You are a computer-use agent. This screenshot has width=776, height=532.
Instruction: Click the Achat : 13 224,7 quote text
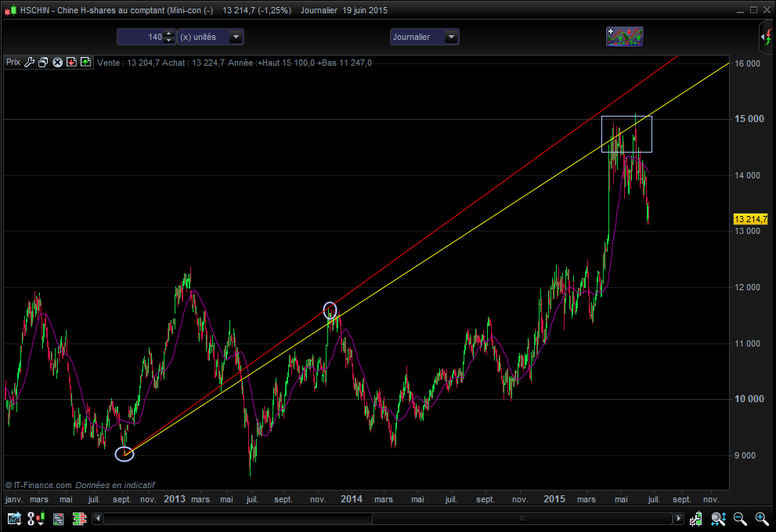tap(193, 63)
